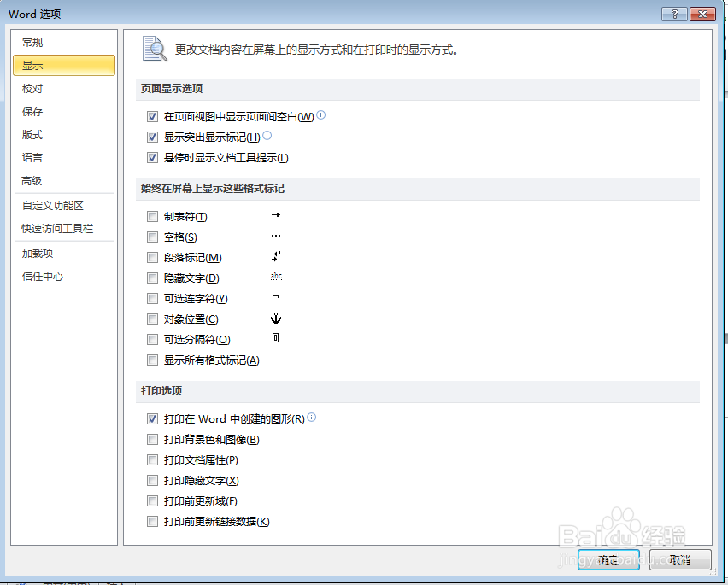Viewport: 728px width, 585px height.
Task: Open the 常规 options category
Action: tap(64, 42)
